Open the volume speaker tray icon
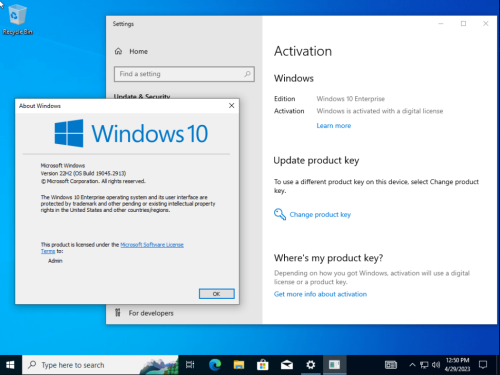This screenshot has width=500, height=375. point(436,365)
